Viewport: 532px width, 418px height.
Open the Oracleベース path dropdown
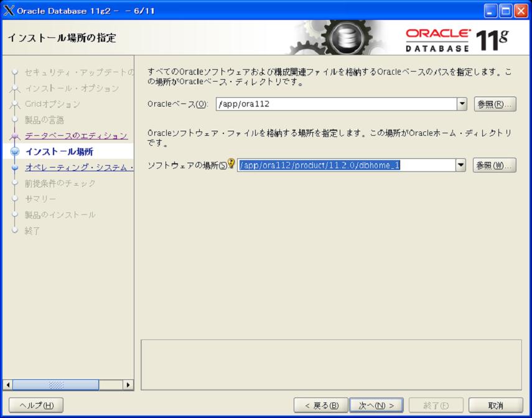click(x=462, y=104)
